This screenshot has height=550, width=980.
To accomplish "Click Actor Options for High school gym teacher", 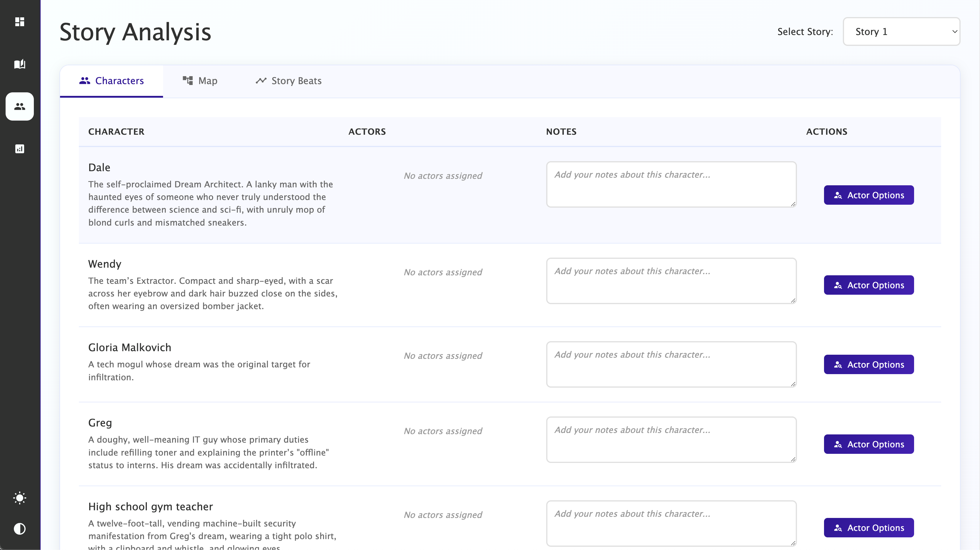I will pyautogui.click(x=868, y=528).
